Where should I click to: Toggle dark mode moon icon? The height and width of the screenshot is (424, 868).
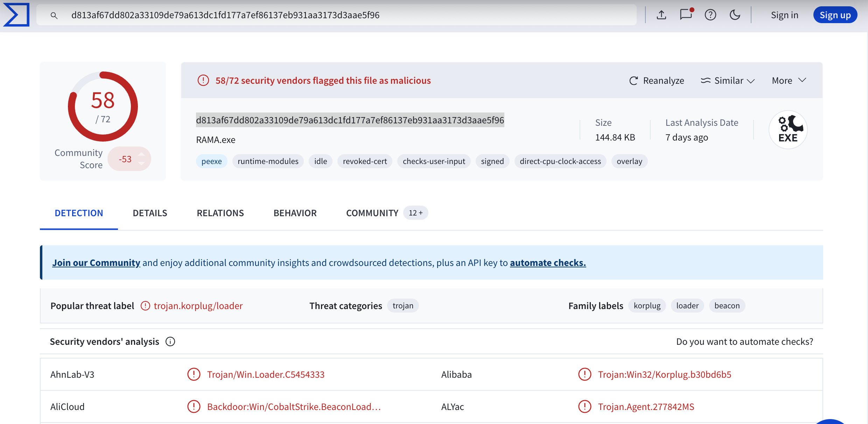tap(735, 15)
